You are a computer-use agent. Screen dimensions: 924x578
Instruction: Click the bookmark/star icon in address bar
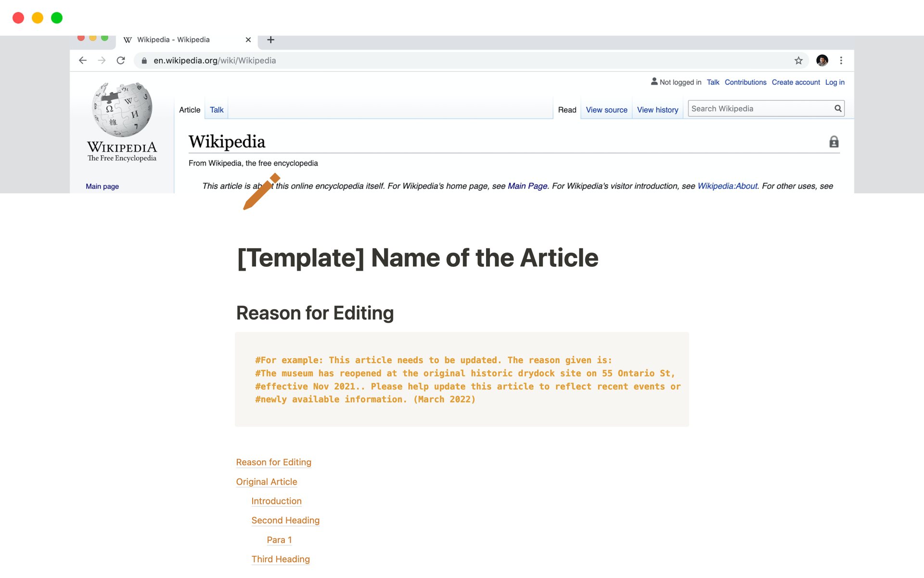tap(799, 61)
